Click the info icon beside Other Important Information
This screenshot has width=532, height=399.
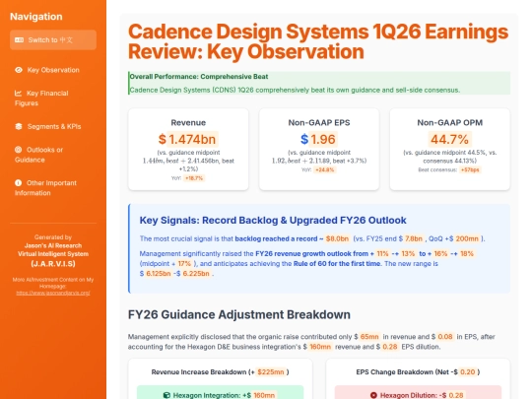click(x=19, y=183)
